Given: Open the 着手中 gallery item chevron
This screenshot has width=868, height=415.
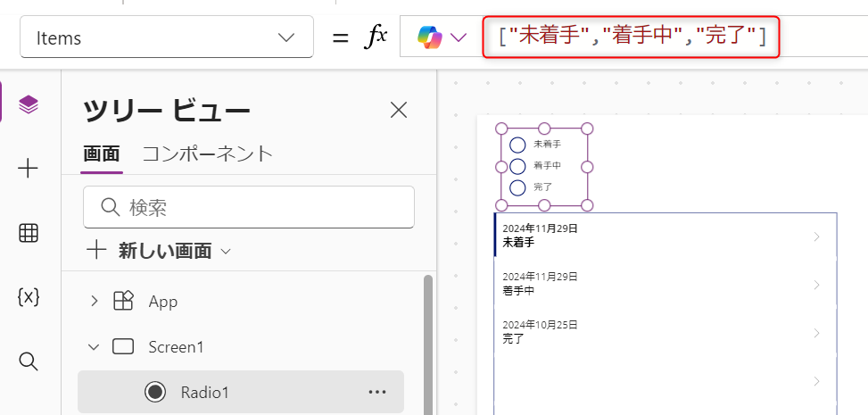Looking at the screenshot, I should [817, 285].
